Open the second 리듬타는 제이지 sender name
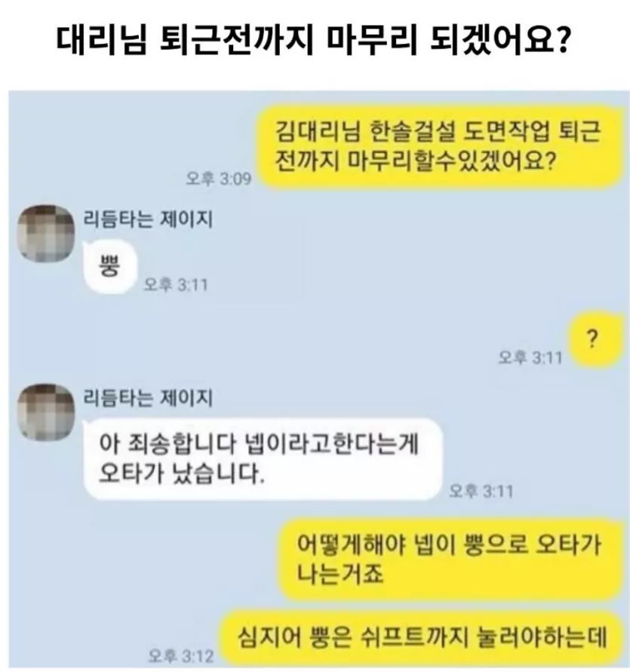This screenshot has width=630, height=672. tap(148, 397)
